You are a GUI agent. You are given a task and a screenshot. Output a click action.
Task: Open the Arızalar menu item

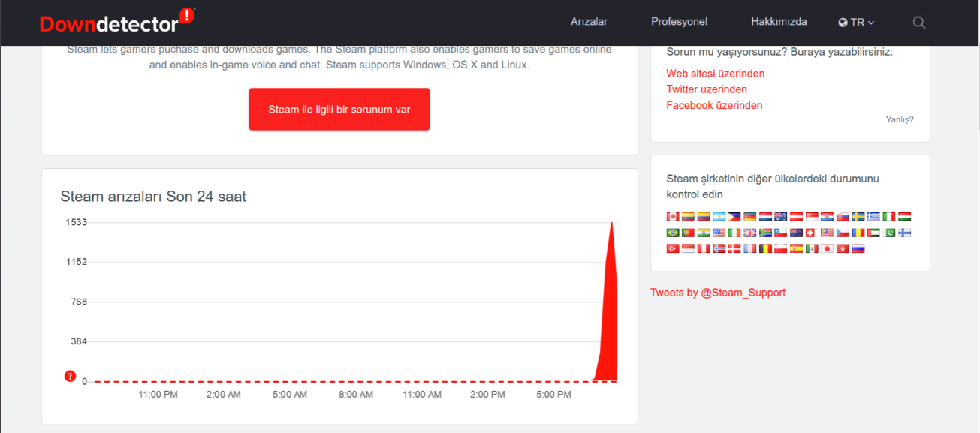(x=589, y=22)
